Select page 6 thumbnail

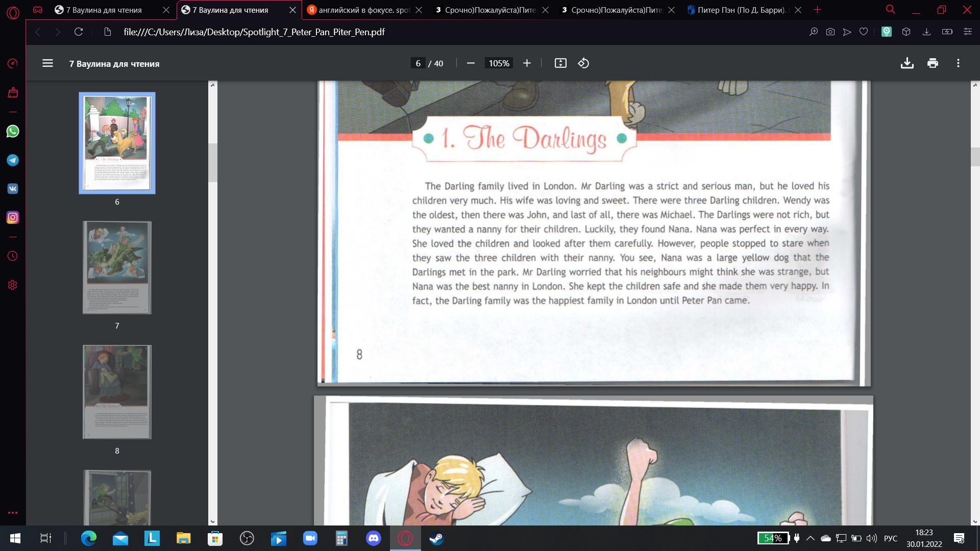coord(117,143)
